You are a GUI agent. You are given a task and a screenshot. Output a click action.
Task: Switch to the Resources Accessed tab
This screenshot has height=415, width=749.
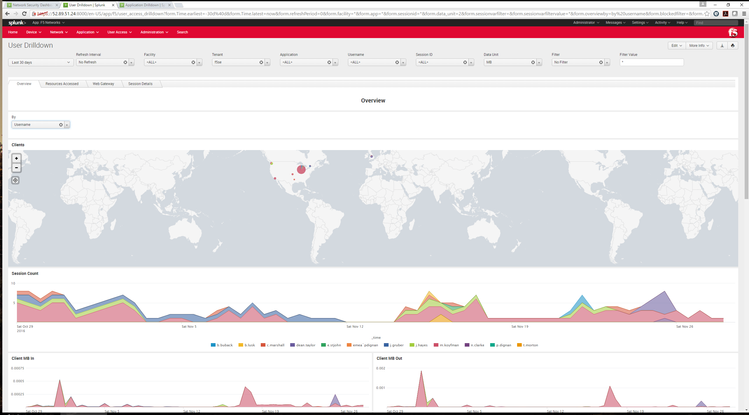click(x=62, y=84)
